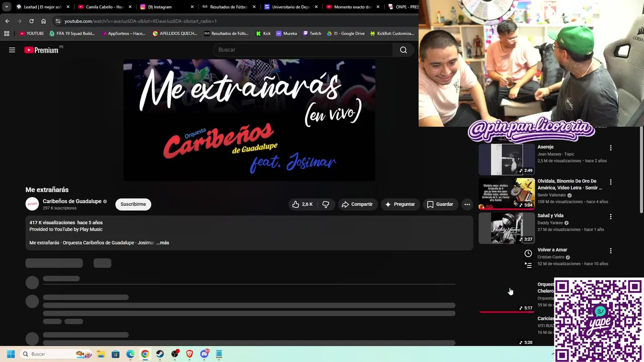Viewport: 644px width, 362px height.
Task: Close the Instagram tab
Action: [192, 7]
